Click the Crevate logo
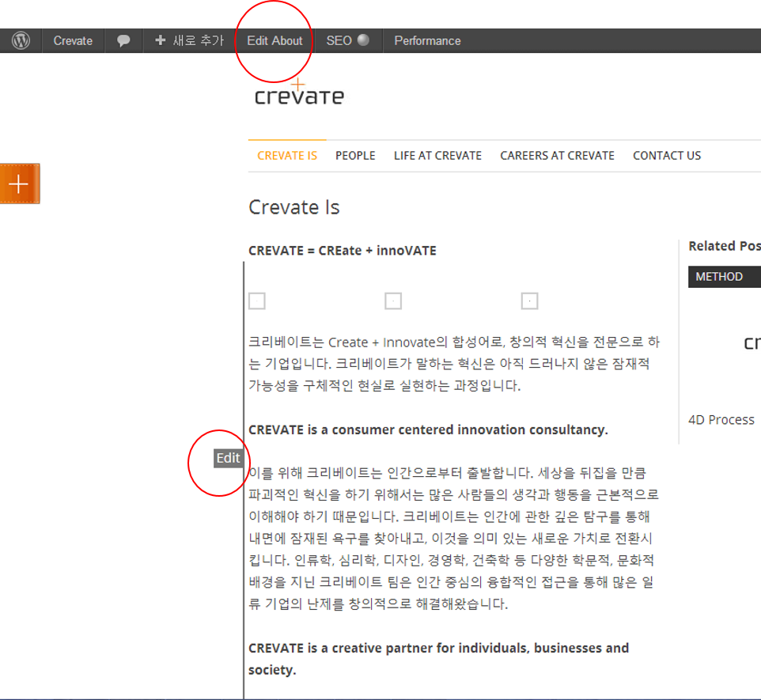Screen dimensions: 761x700 tap(300, 93)
